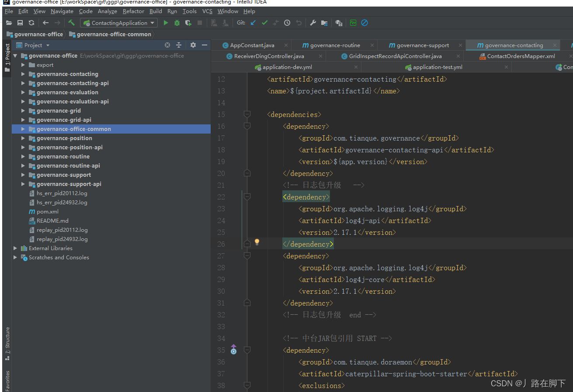The height and width of the screenshot is (392, 573).
Task: Close the application-dev.yml tab
Action: coord(356,67)
